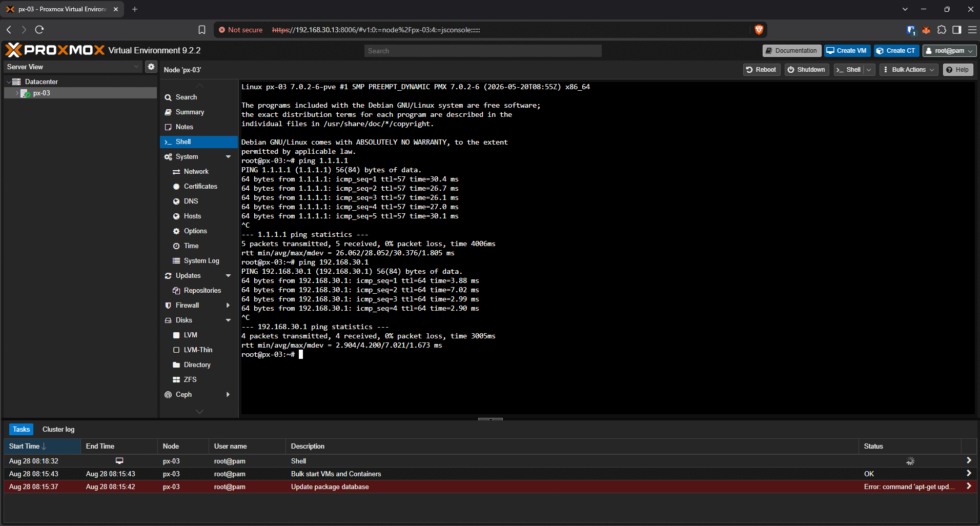
Task: Open the Shell button dropdown arrow
Action: coord(869,70)
